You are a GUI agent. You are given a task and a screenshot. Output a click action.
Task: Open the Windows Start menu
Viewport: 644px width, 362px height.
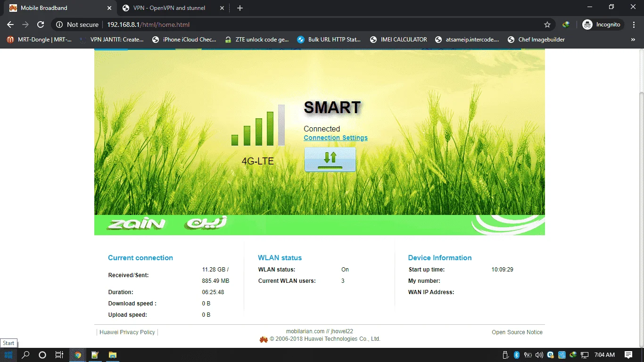point(8,355)
